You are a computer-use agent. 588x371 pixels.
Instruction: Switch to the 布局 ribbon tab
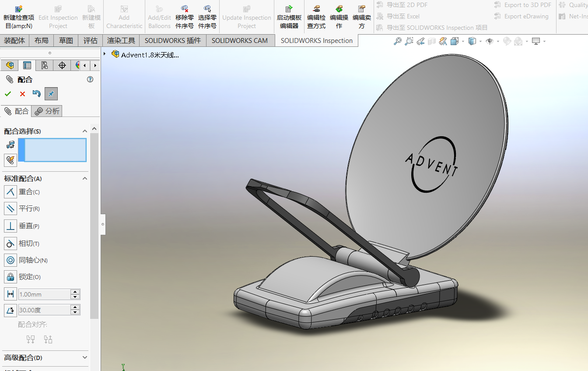[x=42, y=41]
